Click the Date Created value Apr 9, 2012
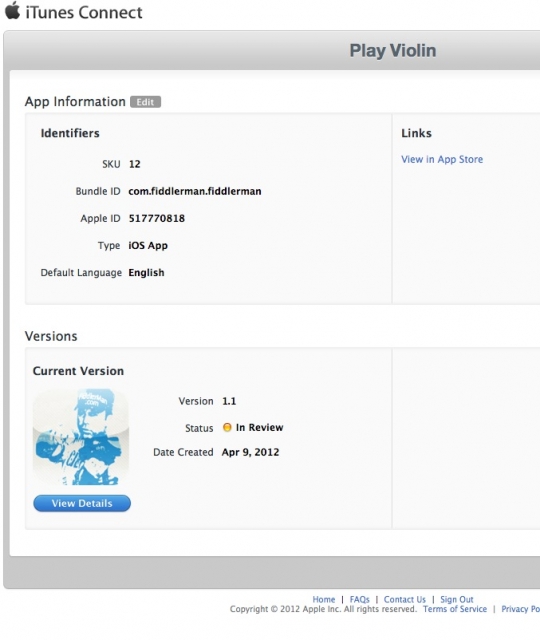This screenshot has height=640, width=540. tap(251, 452)
